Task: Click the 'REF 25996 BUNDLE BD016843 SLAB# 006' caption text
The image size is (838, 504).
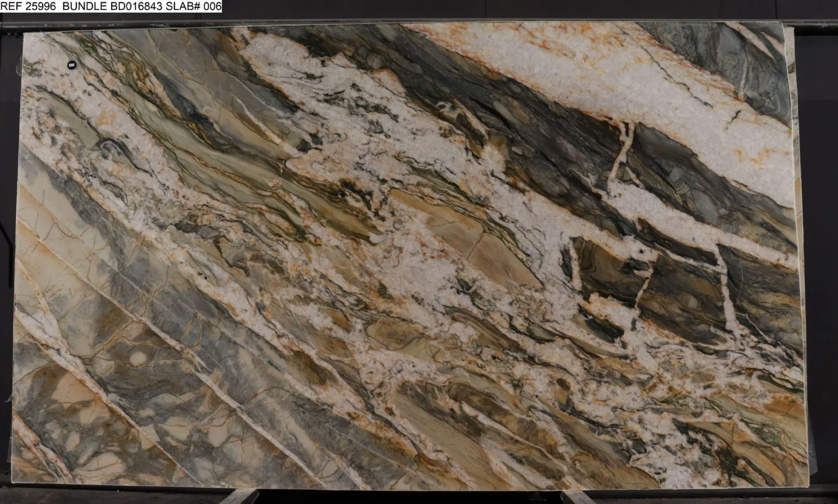Action: point(111,7)
